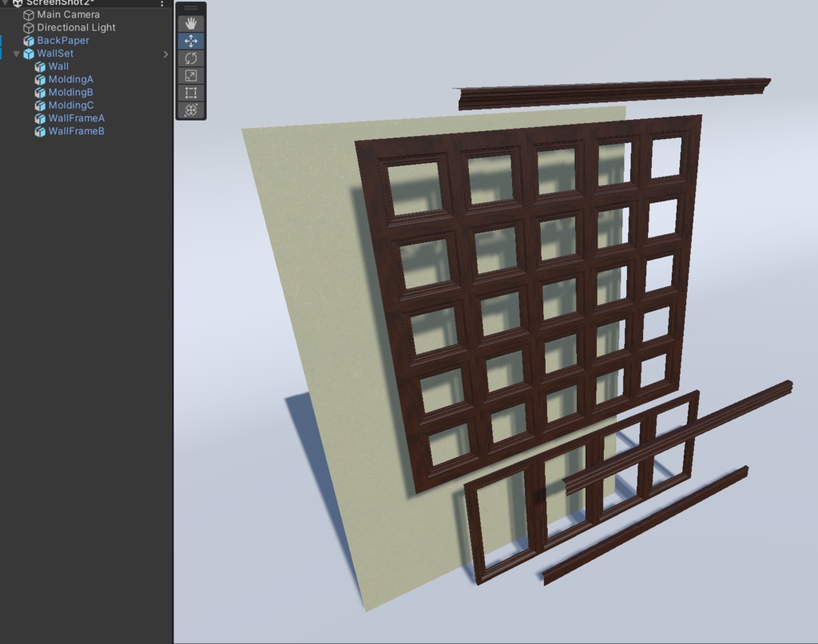Collapse the ScreenShot2 scene foldout

click(x=6, y=2)
